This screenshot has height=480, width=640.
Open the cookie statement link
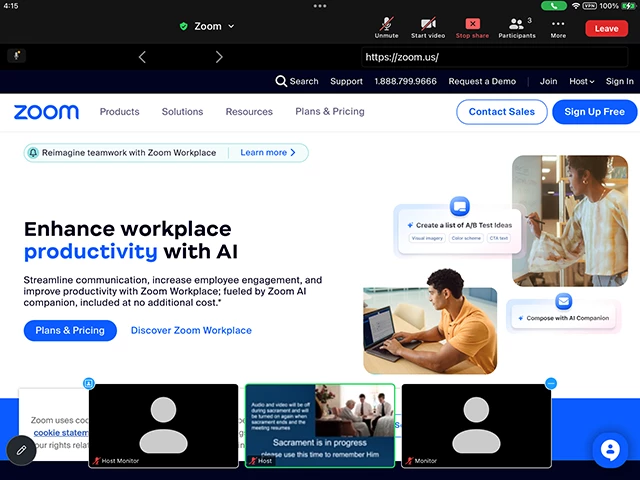pyautogui.click(x=61, y=433)
